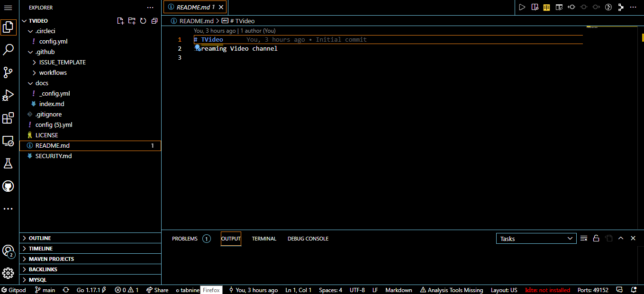644x294 pixels.
Task: Maximize the panel with the up chevron
Action: [621, 238]
